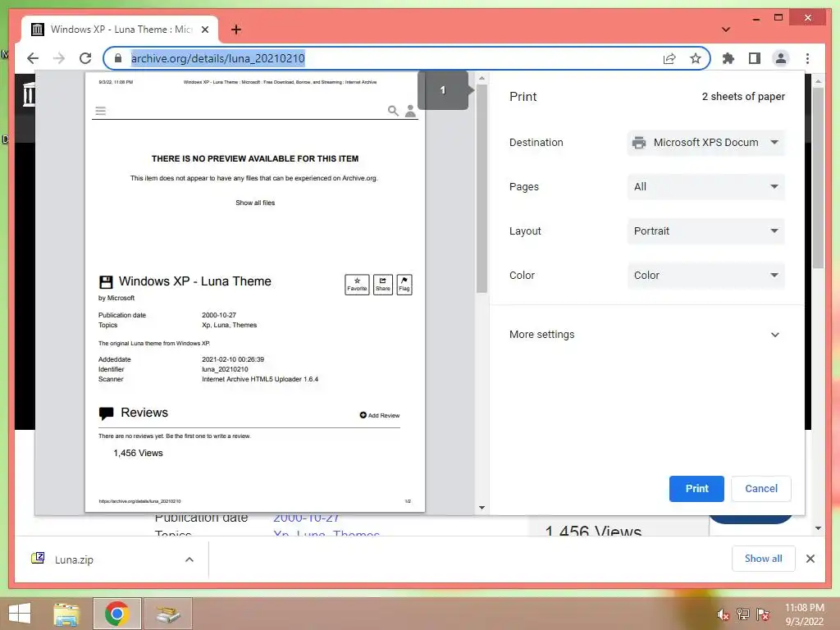Open a new tab with plus button

pos(236,30)
